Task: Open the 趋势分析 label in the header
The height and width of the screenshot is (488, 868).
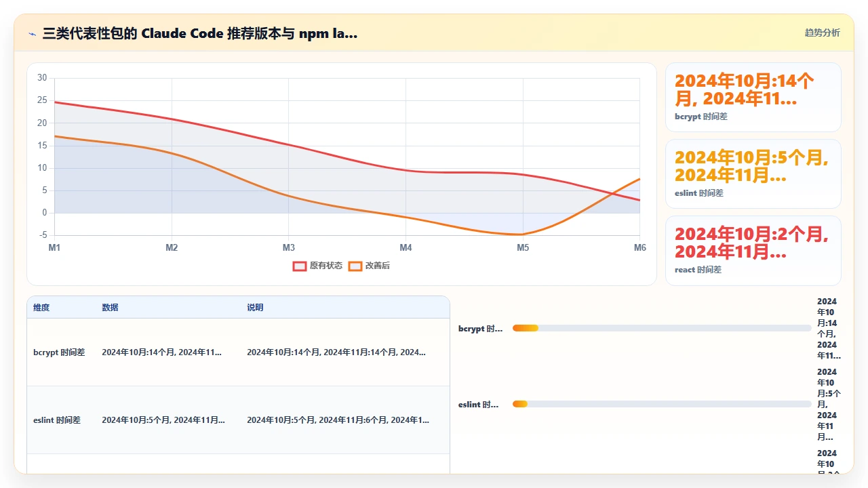Action: tap(822, 33)
